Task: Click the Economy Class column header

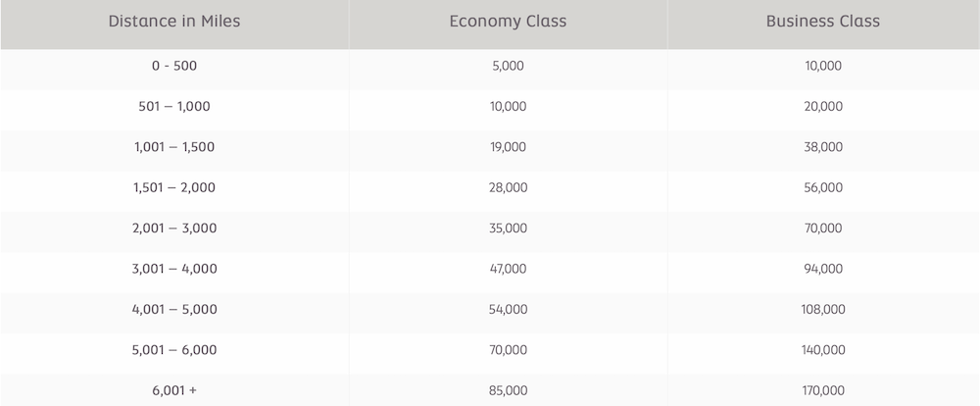Action: [x=508, y=22]
